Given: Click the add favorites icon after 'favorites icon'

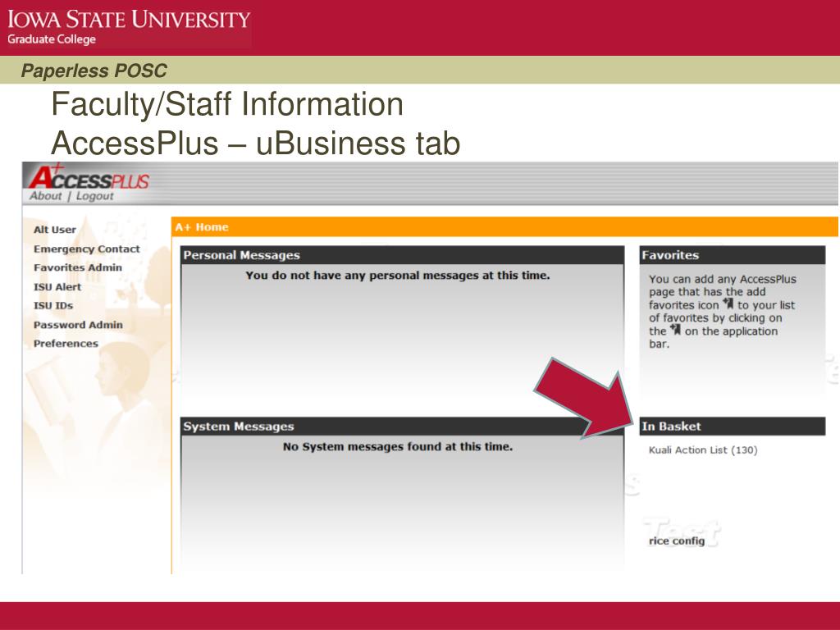Looking at the screenshot, I should pos(728,304).
